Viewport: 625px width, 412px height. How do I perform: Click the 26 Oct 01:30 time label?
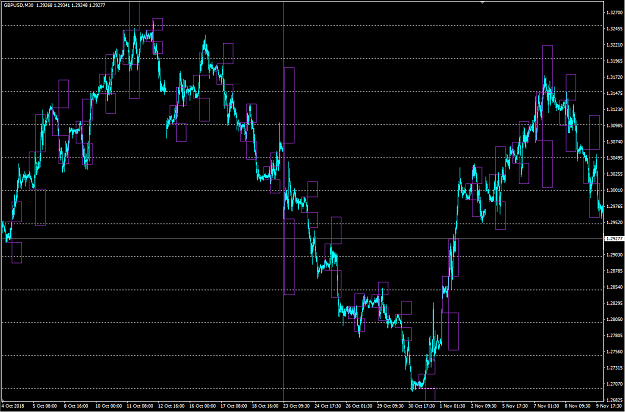357,406
